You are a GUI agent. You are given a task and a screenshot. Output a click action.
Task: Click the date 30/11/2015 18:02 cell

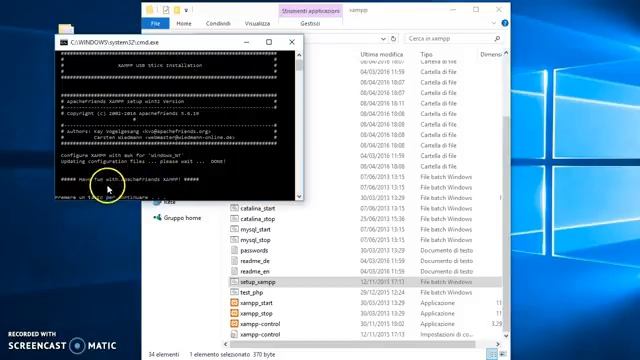(382, 324)
